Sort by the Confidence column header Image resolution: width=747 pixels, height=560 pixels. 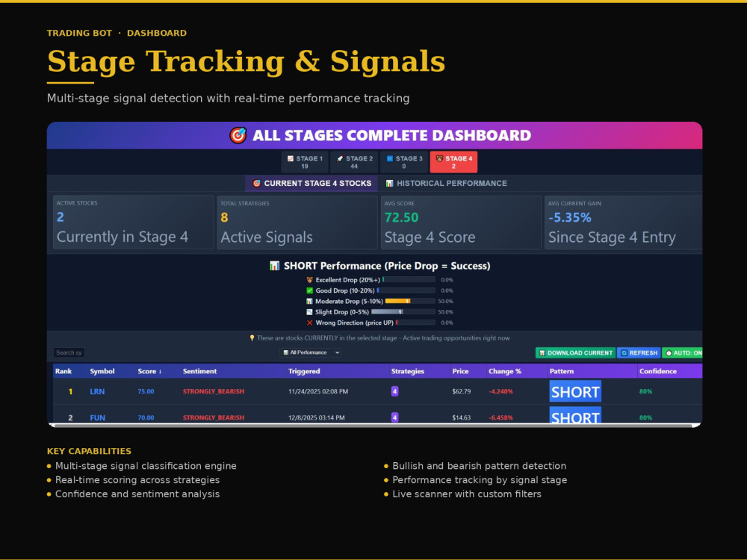658,371
